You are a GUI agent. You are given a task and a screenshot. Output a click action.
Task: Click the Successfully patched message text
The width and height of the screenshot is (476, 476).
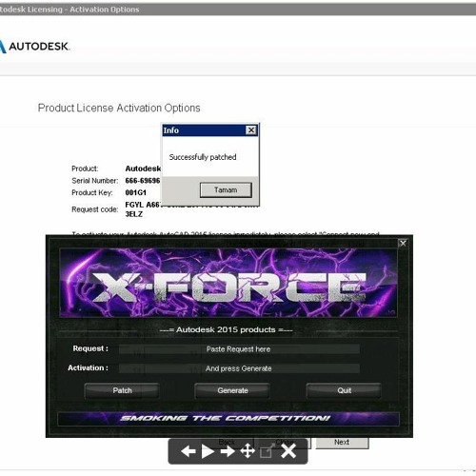(x=203, y=157)
